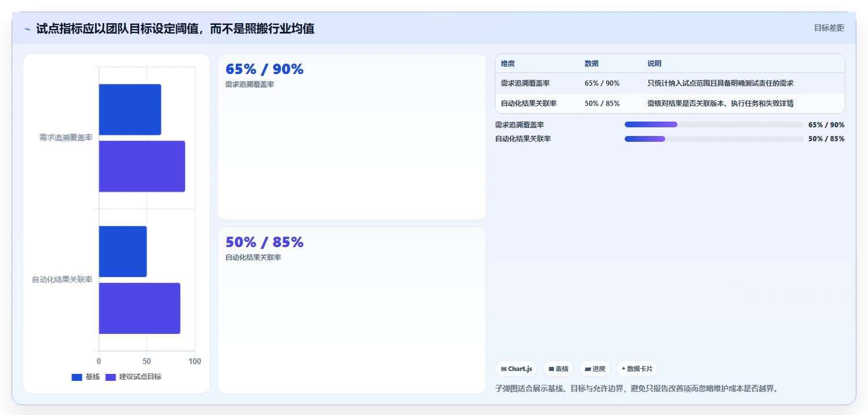Click the 进度 tag chip
Viewport: 868px width, 415px height.
coord(595,369)
